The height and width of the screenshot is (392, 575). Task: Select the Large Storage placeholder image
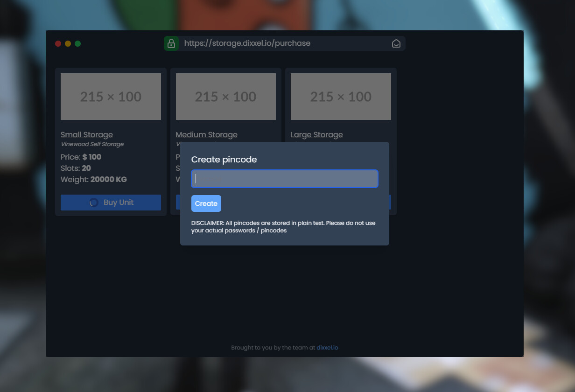click(341, 97)
